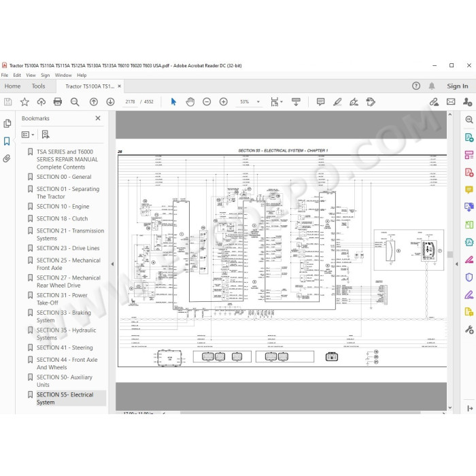Image resolution: width=476 pixels, height=476 pixels.
Task: Add a sticky note comment
Action: [320, 102]
